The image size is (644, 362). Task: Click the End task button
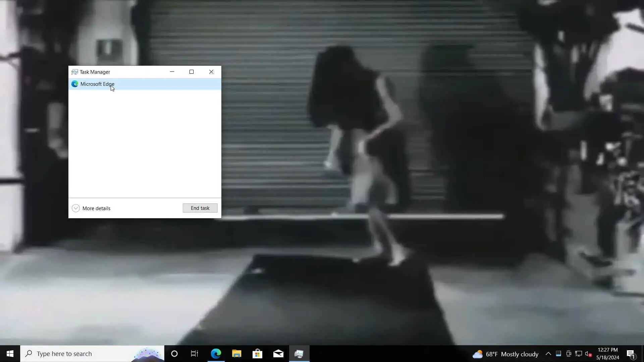[200, 208]
